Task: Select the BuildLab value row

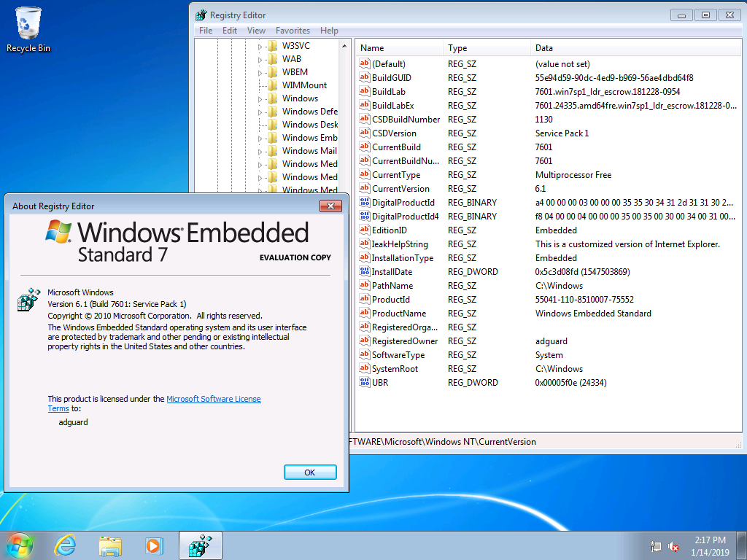Action: 549,91
